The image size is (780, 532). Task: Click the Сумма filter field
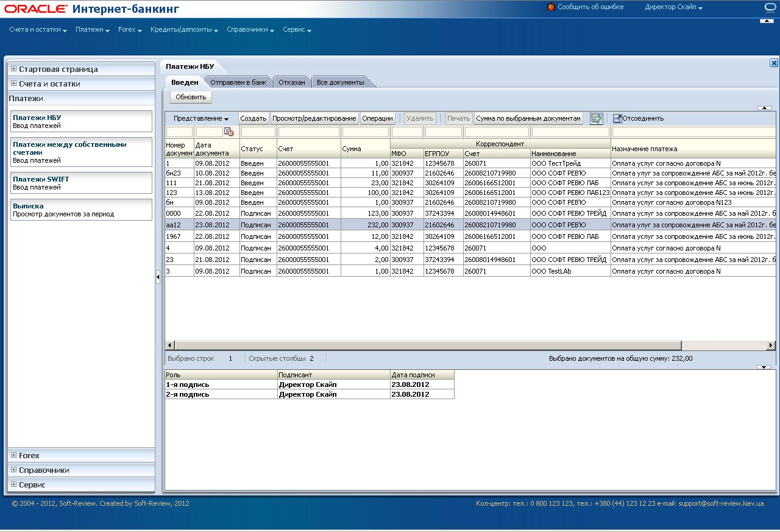click(366, 132)
